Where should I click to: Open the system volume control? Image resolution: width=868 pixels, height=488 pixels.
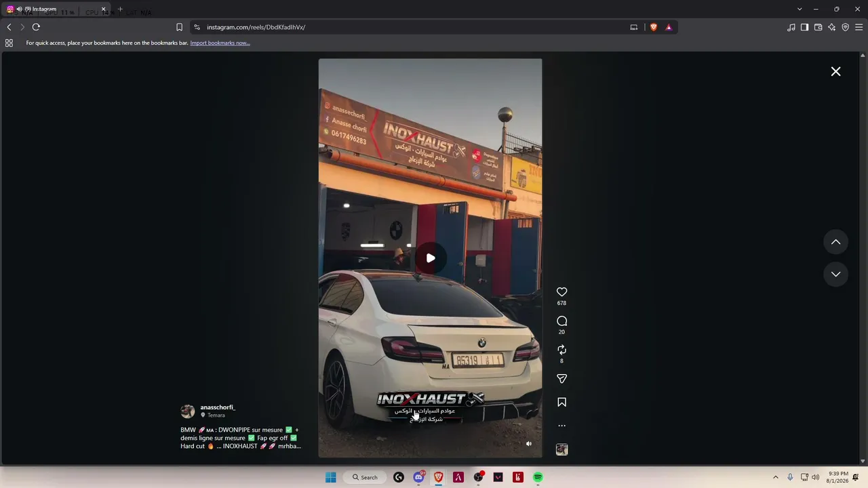tap(815, 477)
